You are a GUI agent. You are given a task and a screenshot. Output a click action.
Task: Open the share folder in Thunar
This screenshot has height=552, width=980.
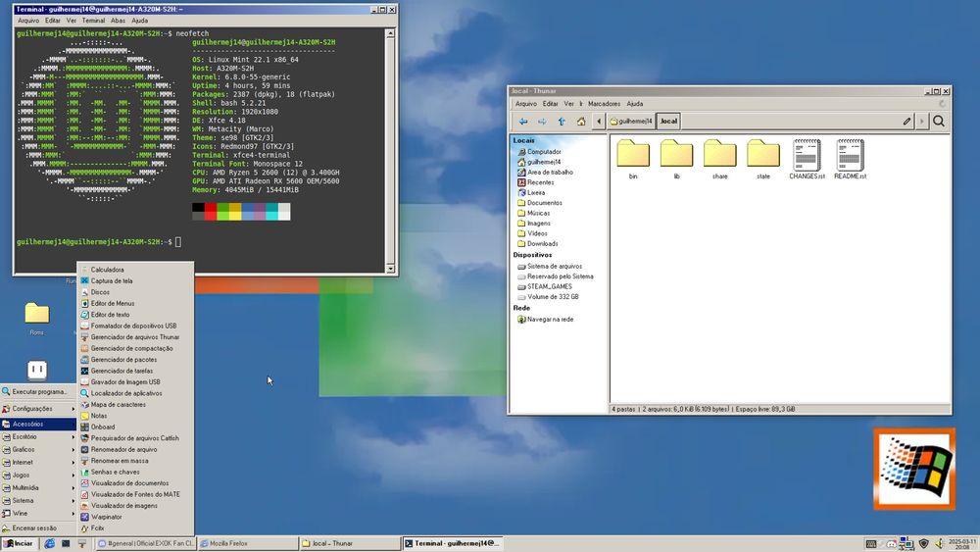point(720,159)
